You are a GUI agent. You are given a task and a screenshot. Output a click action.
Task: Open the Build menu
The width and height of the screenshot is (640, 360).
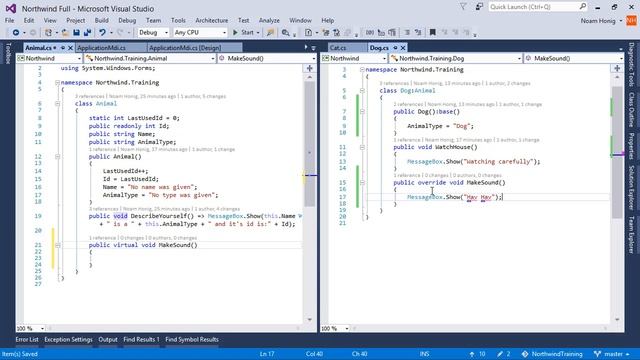pyautogui.click(x=102, y=20)
